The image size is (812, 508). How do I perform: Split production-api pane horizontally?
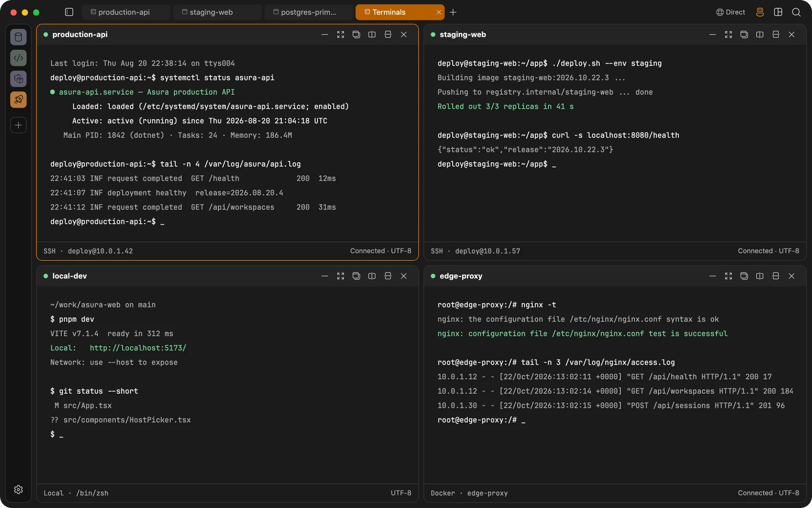(388, 35)
